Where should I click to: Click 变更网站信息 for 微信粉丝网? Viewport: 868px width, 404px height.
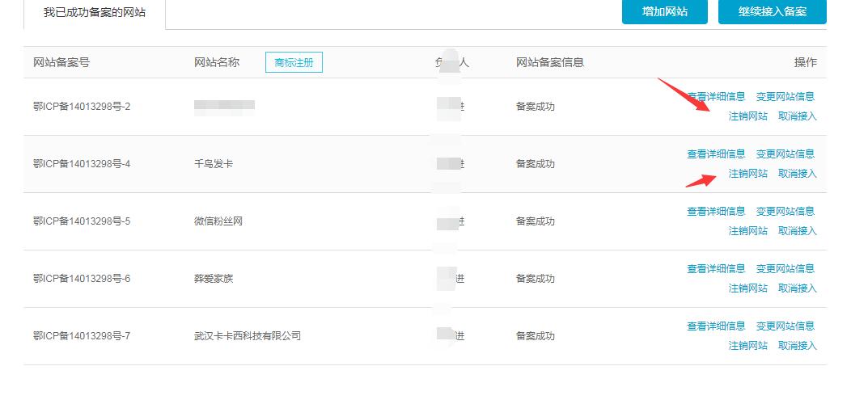click(785, 212)
